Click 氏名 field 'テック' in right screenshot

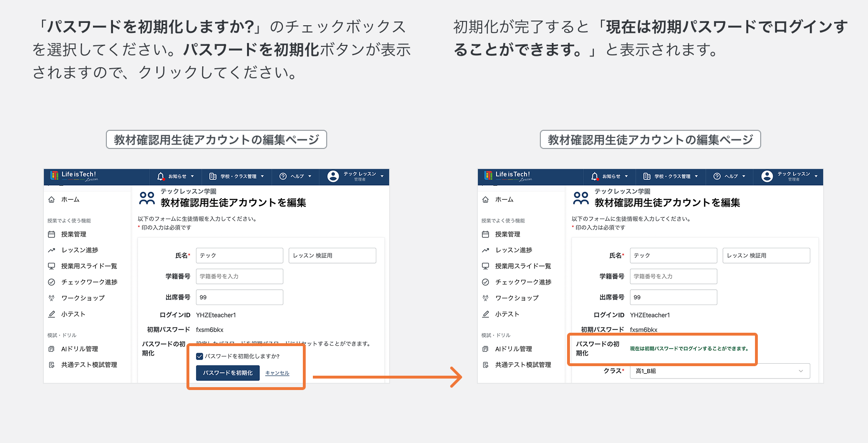pyautogui.click(x=673, y=255)
